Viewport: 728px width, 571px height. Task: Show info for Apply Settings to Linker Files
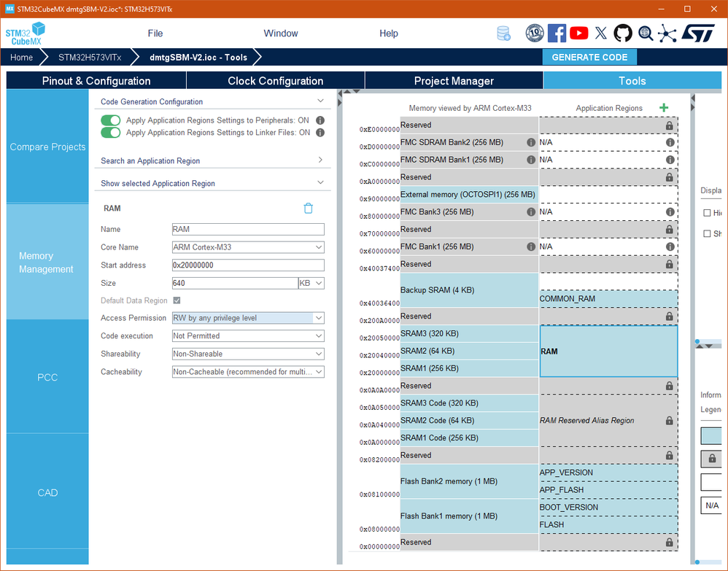pyautogui.click(x=320, y=132)
